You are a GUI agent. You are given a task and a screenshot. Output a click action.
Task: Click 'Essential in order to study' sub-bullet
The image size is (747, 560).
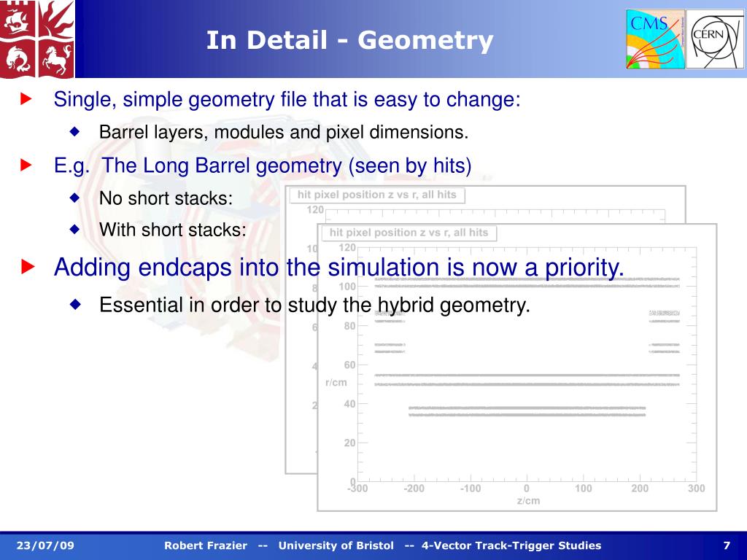click(314, 305)
